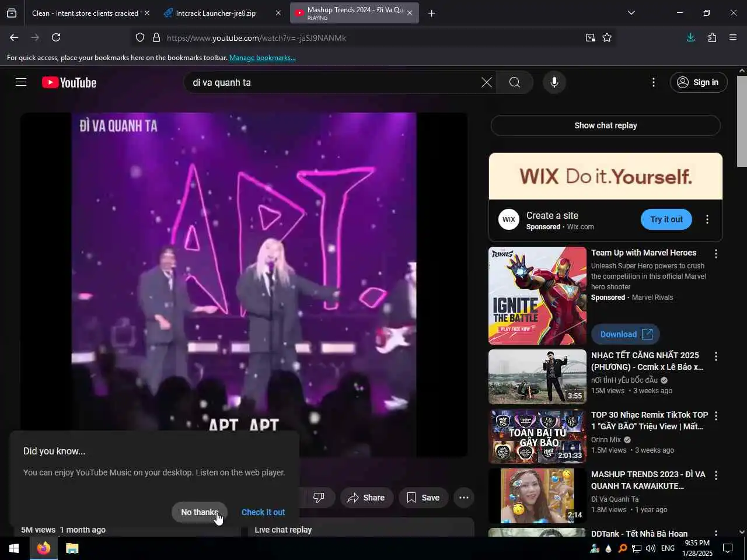
Task: Open more actions below the video
Action: pos(464,498)
